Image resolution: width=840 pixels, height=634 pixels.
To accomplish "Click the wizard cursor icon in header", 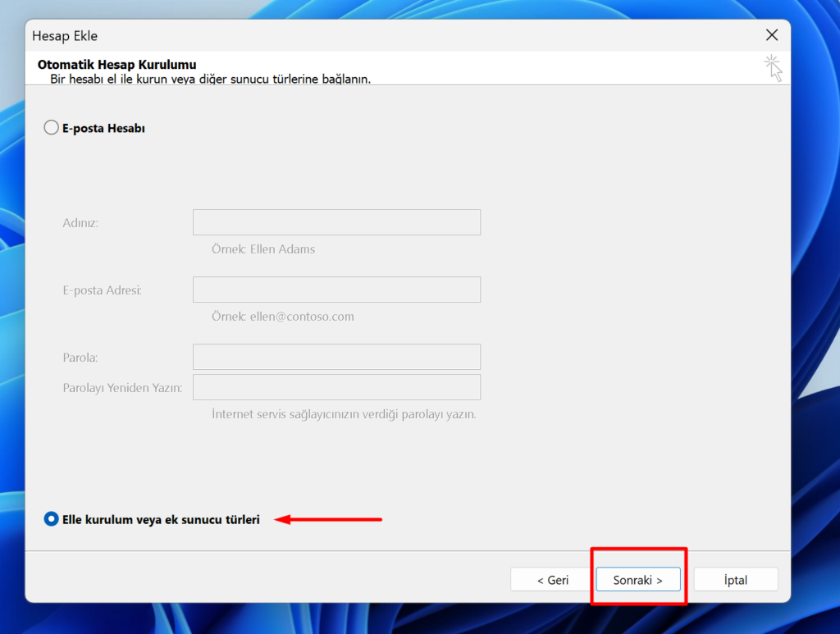I will (x=773, y=67).
